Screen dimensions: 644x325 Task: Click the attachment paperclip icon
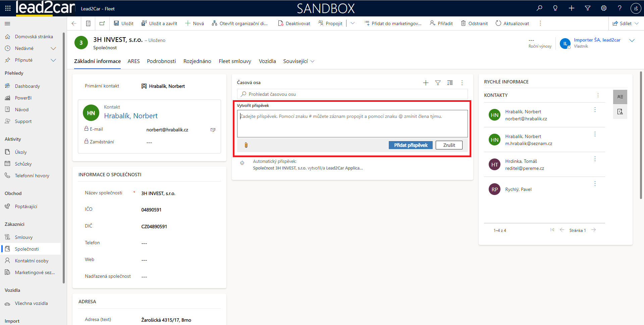pos(246,145)
